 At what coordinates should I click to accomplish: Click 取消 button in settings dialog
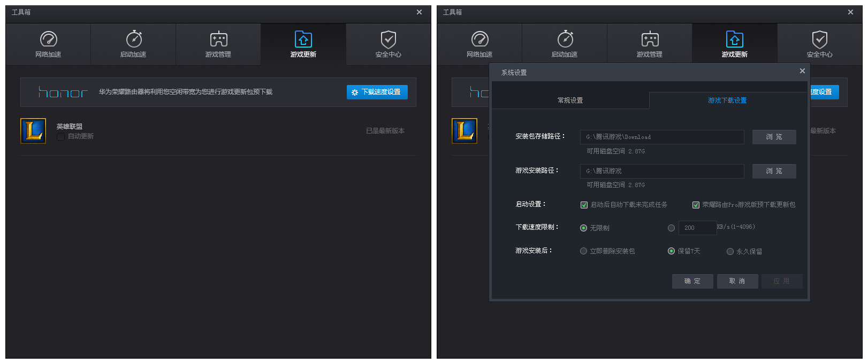pyautogui.click(x=737, y=281)
